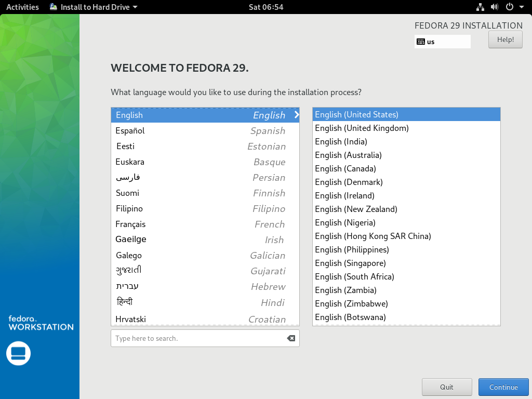Click the volume speaker icon in top bar
This screenshot has width=532, height=399.
pyautogui.click(x=495, y=7)
